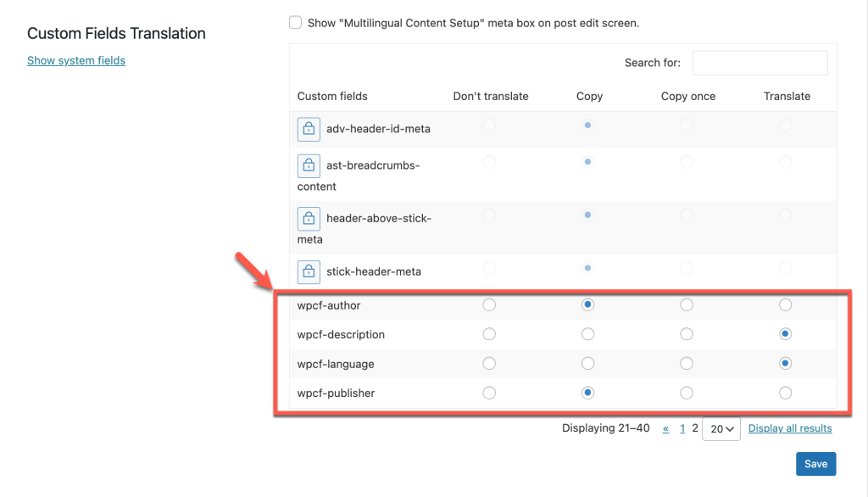Go to page 1 of results
Viewport: 868px width, 497px height.
point(682,428)
